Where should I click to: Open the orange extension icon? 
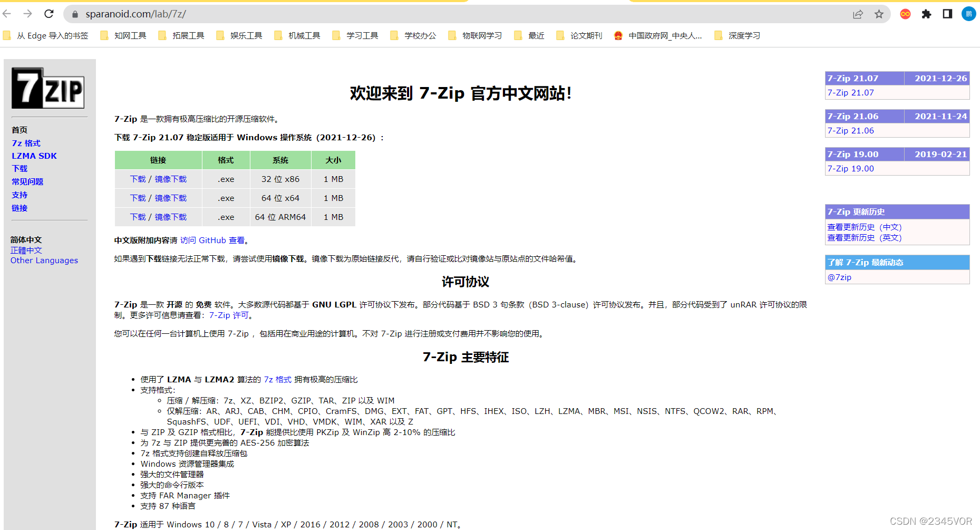[906, 14]
